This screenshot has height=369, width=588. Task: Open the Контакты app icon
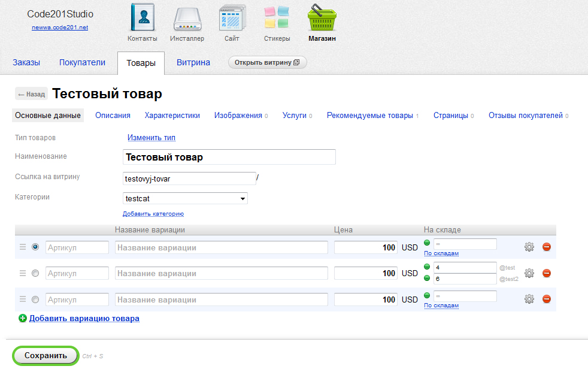coord(142,19)
